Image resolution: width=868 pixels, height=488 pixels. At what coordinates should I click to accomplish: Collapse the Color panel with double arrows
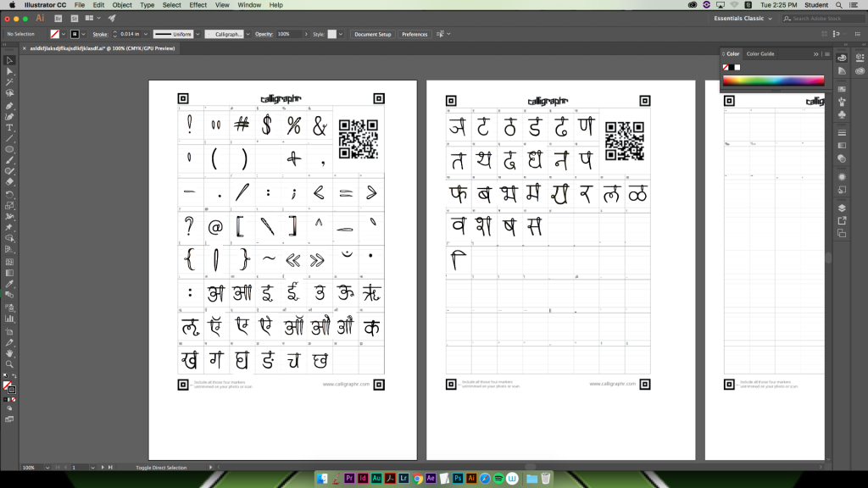coord(816,54)
